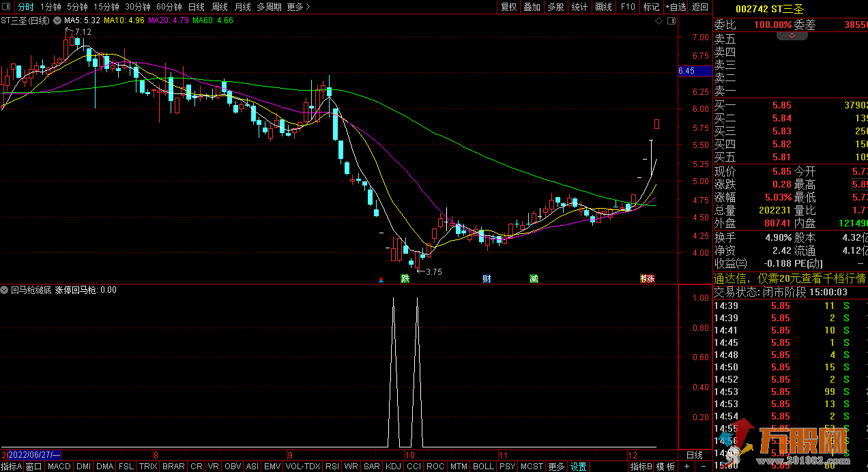Switch to 月线 monthly chart
Screen dimensions: 868x472
point(242,7)
